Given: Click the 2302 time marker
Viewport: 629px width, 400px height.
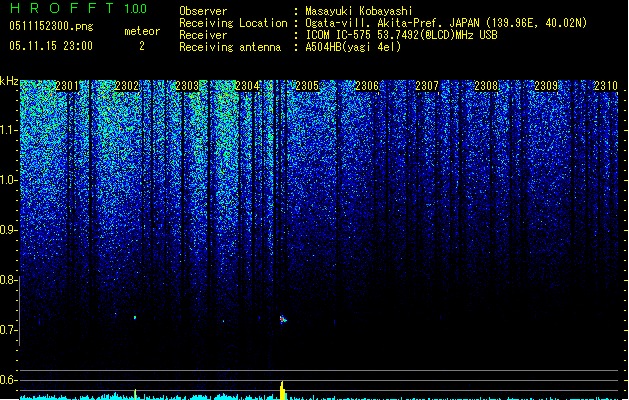Looking at the screenshot, I should coord(127,86).
